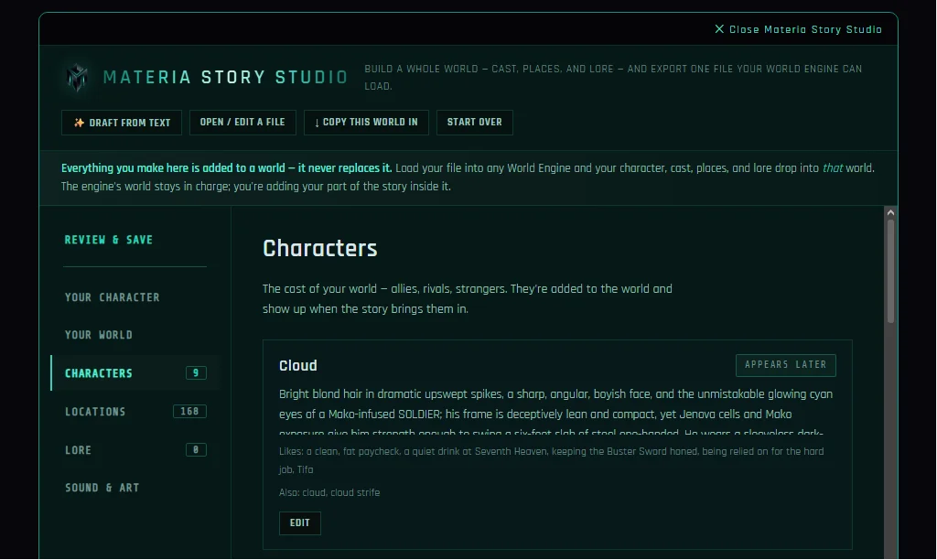This screenshot has height=560, width=937.
Task: Click the Characters heading
Action: [x=319, y=248]
